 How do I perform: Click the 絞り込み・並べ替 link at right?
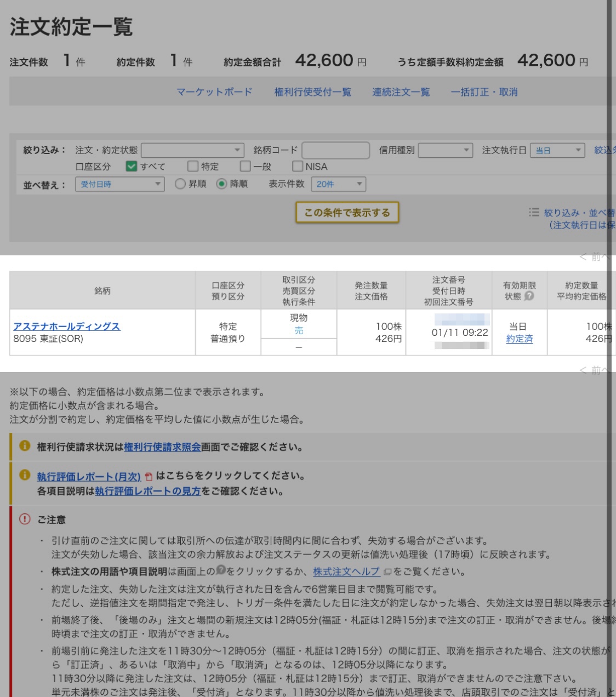click(x=580, y=213)
